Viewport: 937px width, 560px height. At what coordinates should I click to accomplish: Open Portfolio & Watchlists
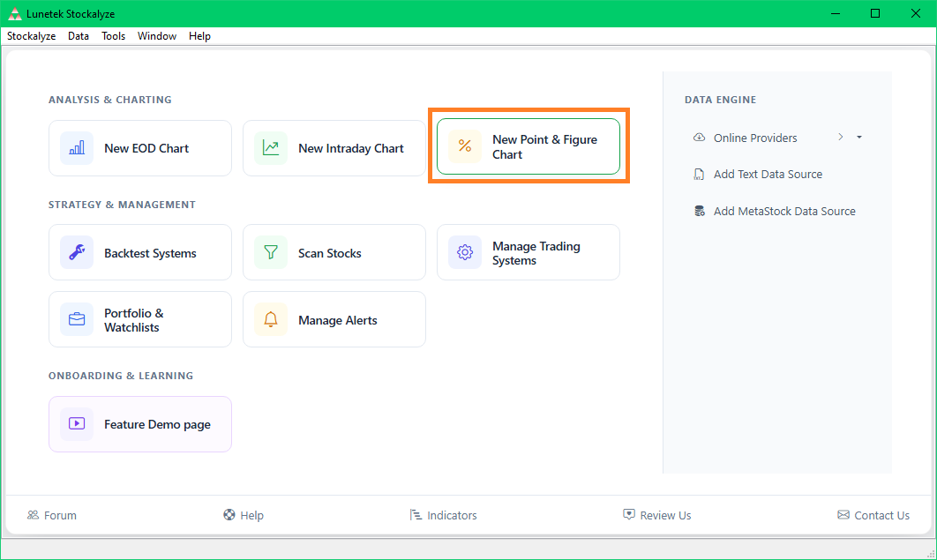click(139, 319)
